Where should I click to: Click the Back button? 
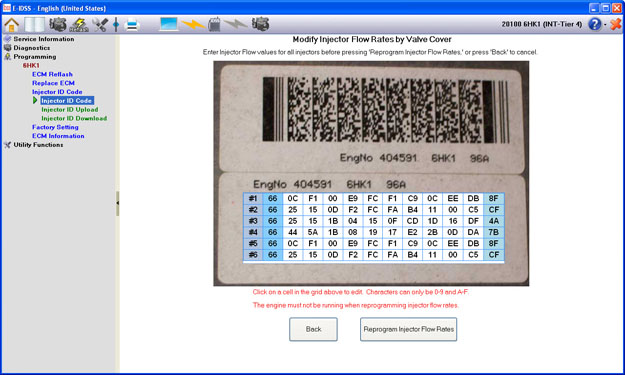coord(313,329)
